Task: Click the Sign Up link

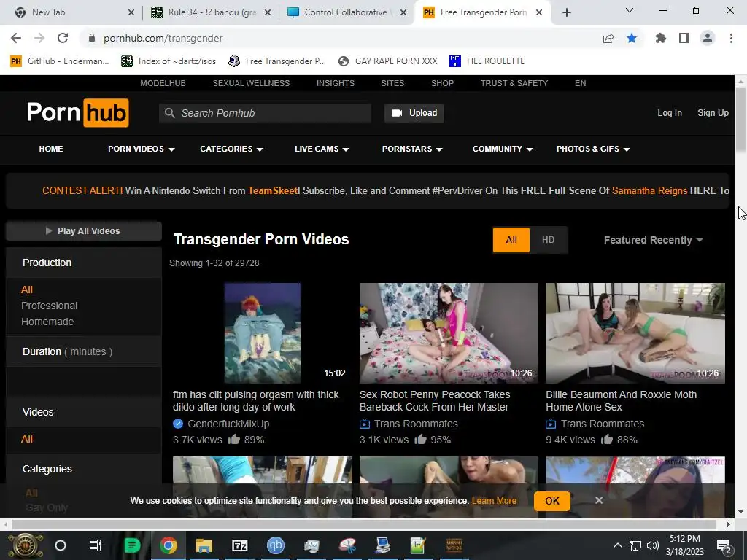Action: tap(713, 113)
